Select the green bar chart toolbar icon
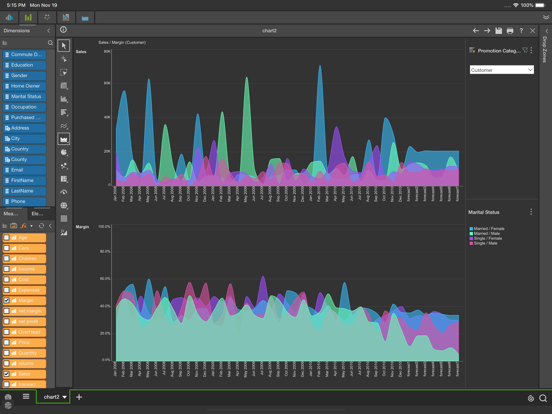 [x=28, y=17]
